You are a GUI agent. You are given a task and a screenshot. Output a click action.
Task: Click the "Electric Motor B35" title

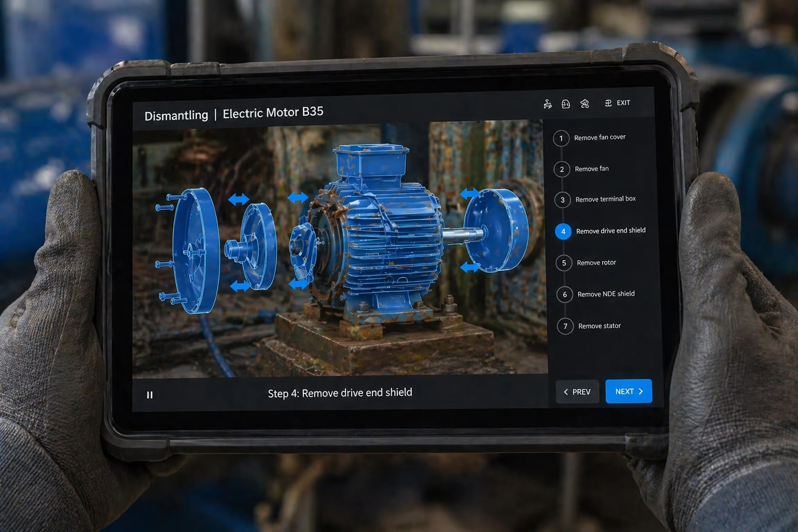[x=273, y=112]
